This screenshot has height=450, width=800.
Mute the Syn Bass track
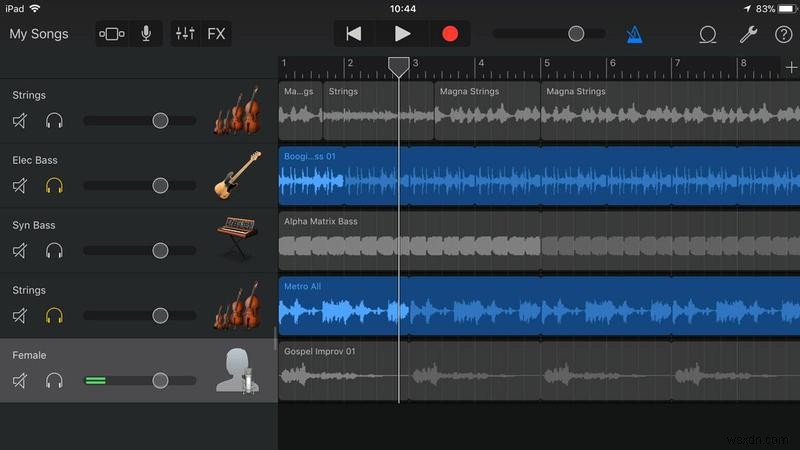[x=19, y=251]
